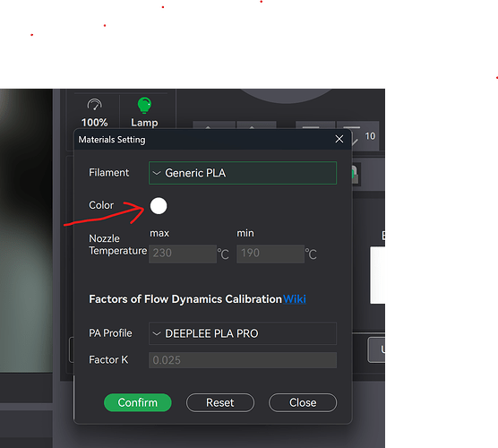Click the bed move icon beside the 10 button
This screenshot has width=498, height=448.
click(315, 125)
